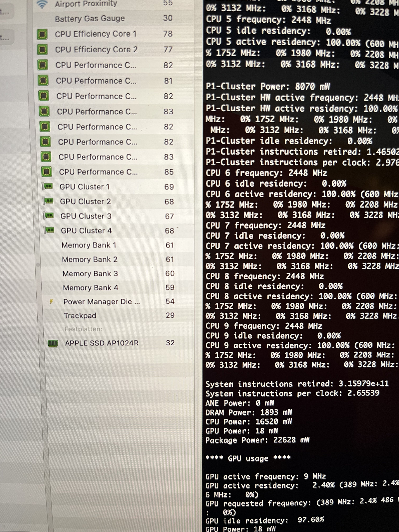The width and height of the screenshot is (399, 532).
Task: Click the GPU Cluster 3 card icon
Action: pyautogui.click(x=49, y=215)
